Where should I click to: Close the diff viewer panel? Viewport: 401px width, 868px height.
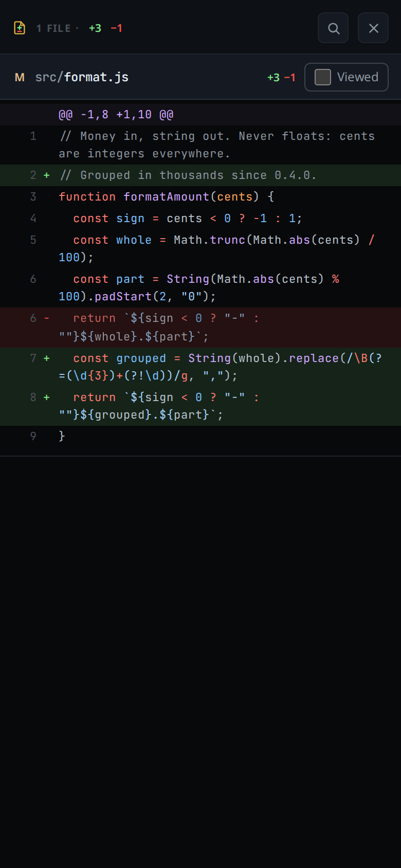coord(373,28)
